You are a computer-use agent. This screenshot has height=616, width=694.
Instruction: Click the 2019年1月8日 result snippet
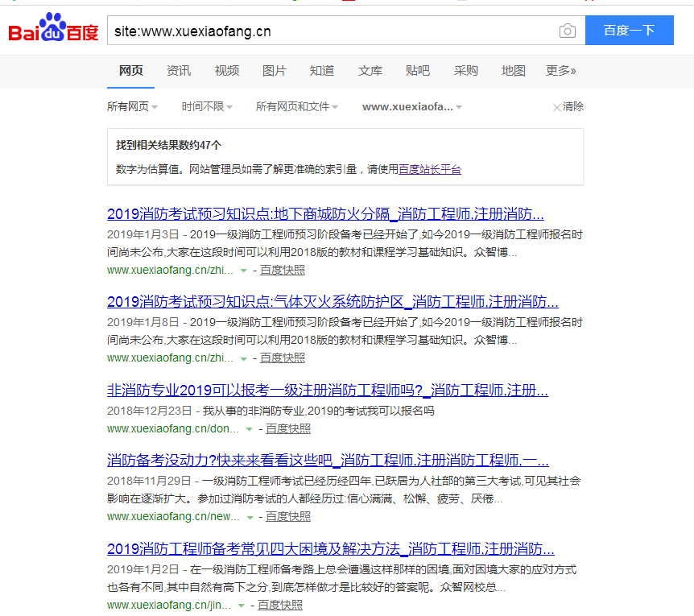(x=345, y=331)
